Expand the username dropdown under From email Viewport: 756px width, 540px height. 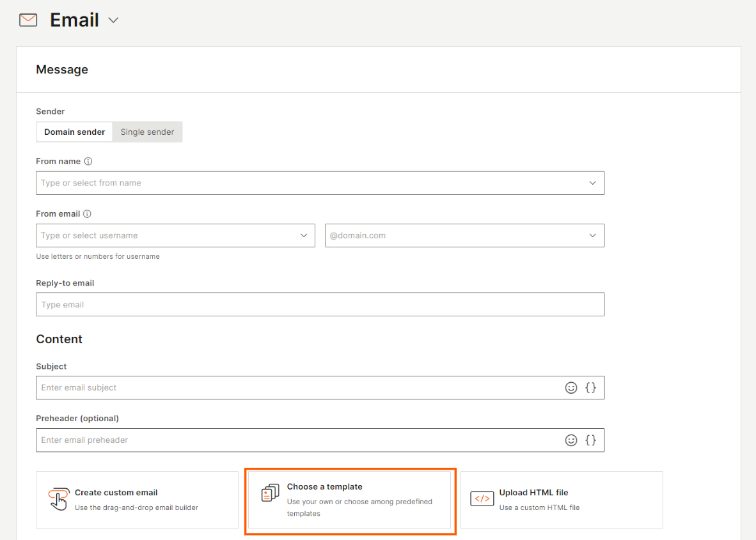(x=304, y=235)
